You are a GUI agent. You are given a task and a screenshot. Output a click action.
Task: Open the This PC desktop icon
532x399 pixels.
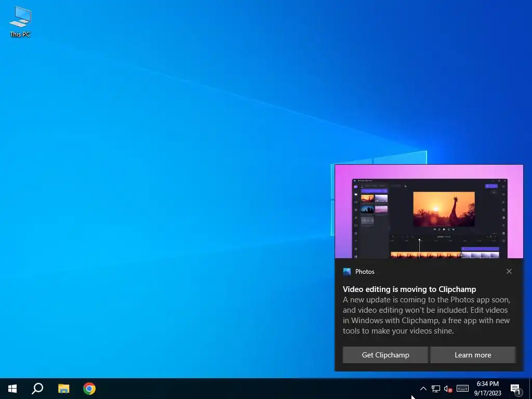(x=20, y=21)
